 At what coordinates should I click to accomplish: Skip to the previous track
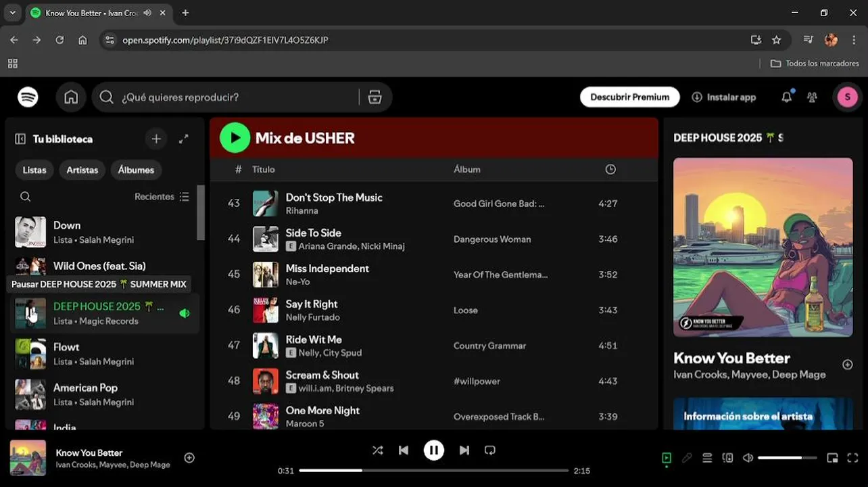(404, 450)
